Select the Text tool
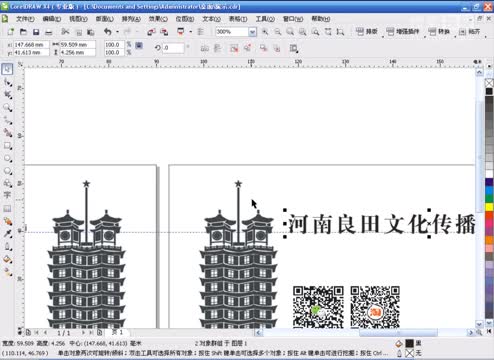 point(7,195)
